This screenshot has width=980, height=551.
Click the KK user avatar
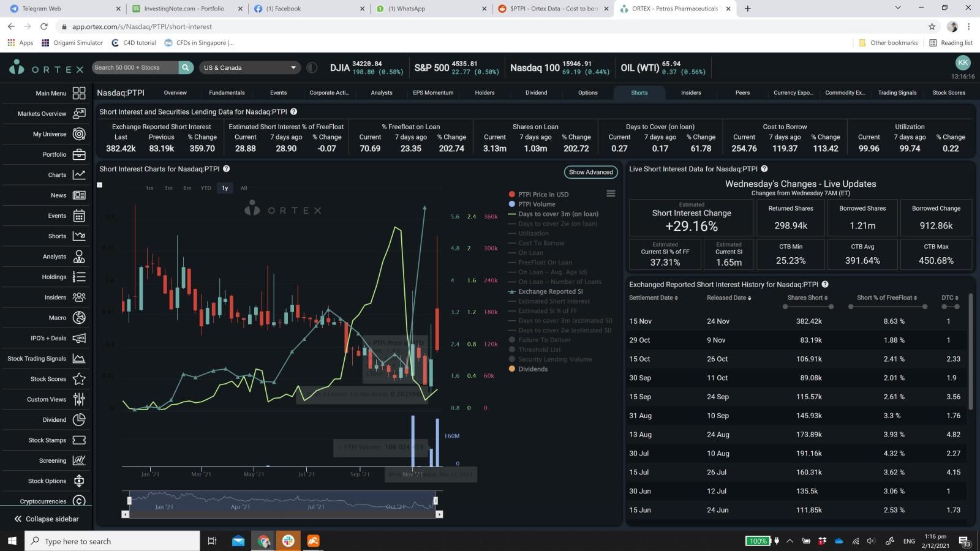point(963,62)
